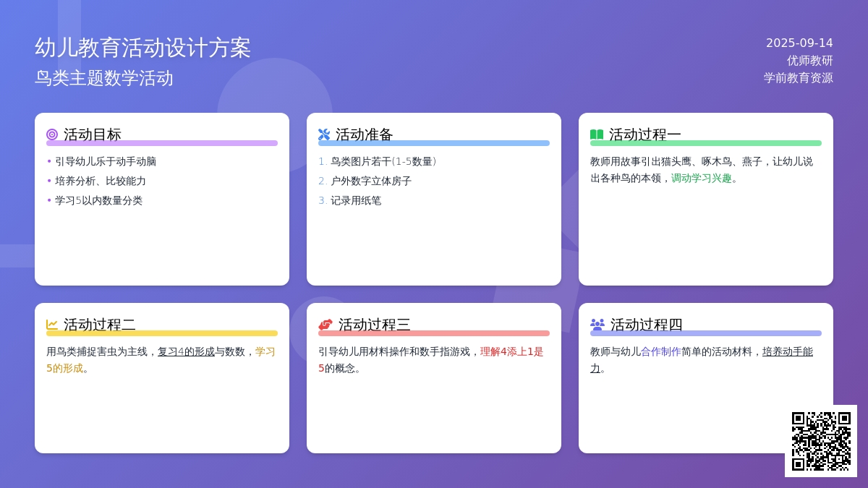
Task: Click the red text 理解4添上1是5
Action: click(x=511, y=351)
